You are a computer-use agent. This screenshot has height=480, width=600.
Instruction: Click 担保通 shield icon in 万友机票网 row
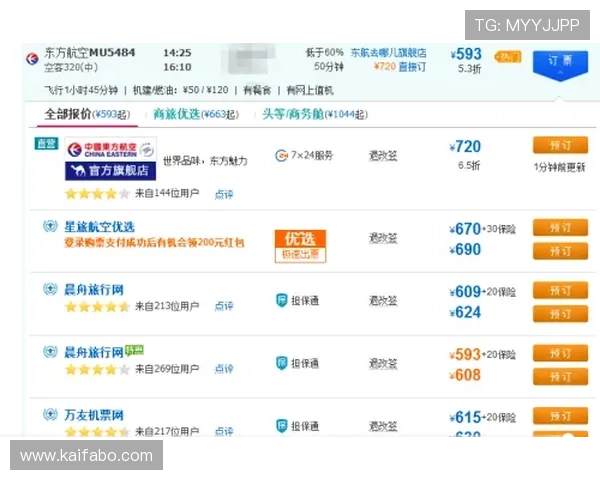(x=282, y=426)
